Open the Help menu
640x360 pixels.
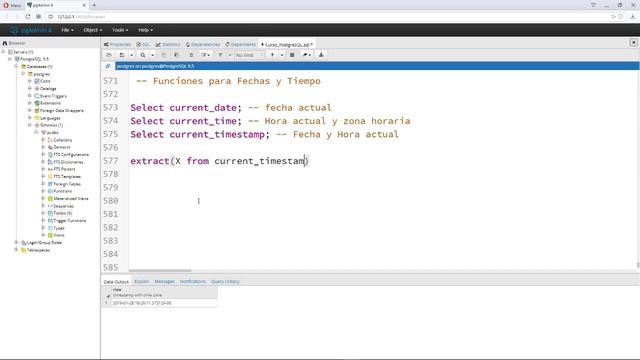pos(145,30)
